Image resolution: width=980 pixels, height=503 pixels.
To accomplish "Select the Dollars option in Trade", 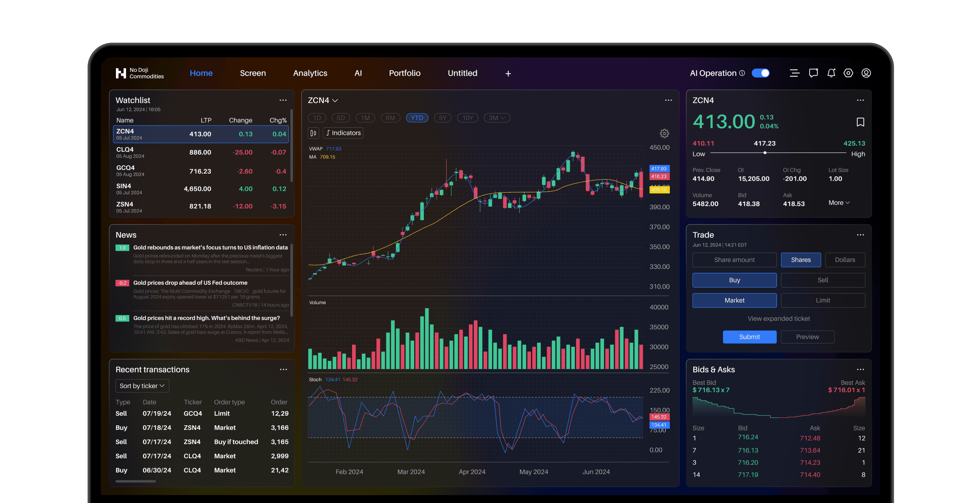I will coord(845,260).
